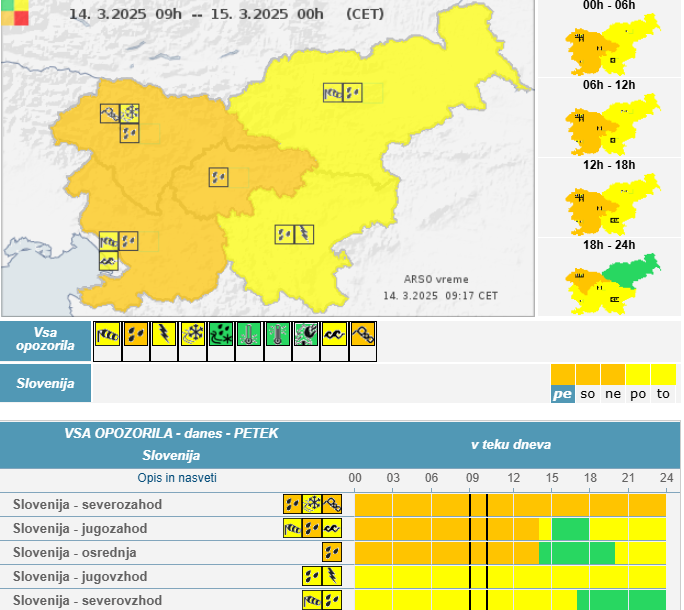This screenshot has height=610, width=684.
Task: Switch to the 'ne' day tab
Action: [x=613, y=394]
